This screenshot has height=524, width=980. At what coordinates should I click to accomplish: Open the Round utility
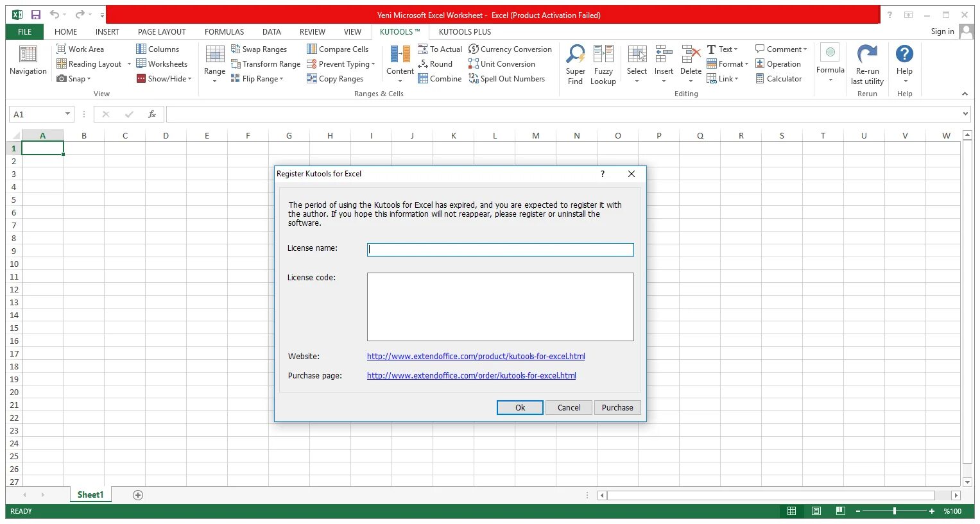pyautogui.click(x=435, y=63)
